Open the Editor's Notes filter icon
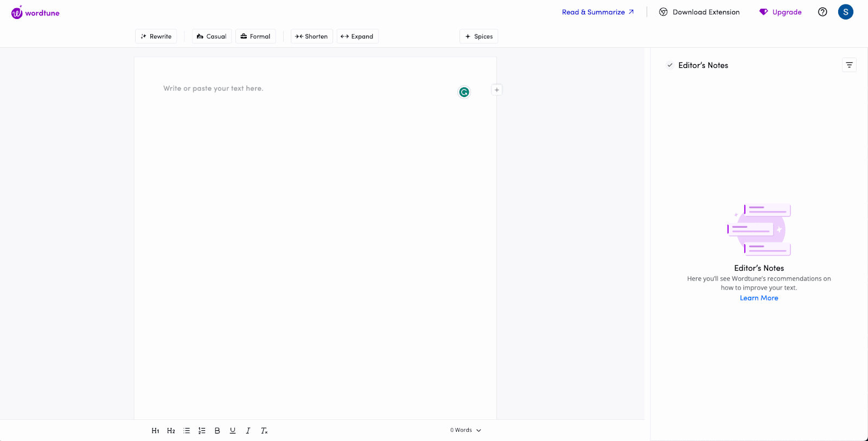This screenshot has width=868, height=441. click(849, 65)
